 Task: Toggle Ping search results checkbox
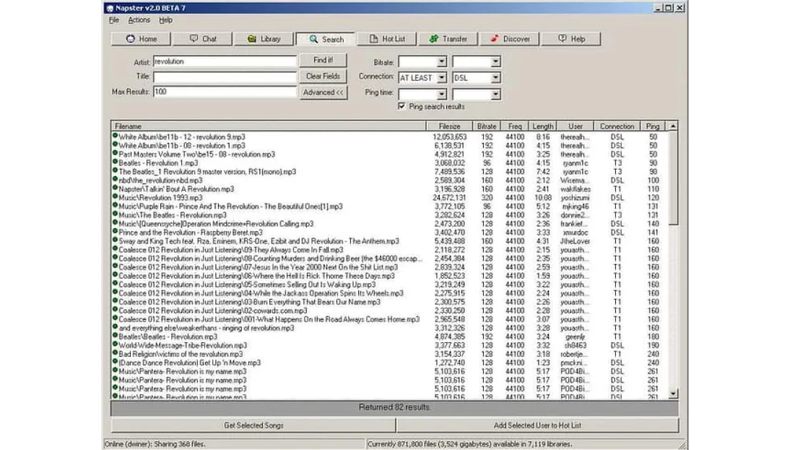point(402,106)
